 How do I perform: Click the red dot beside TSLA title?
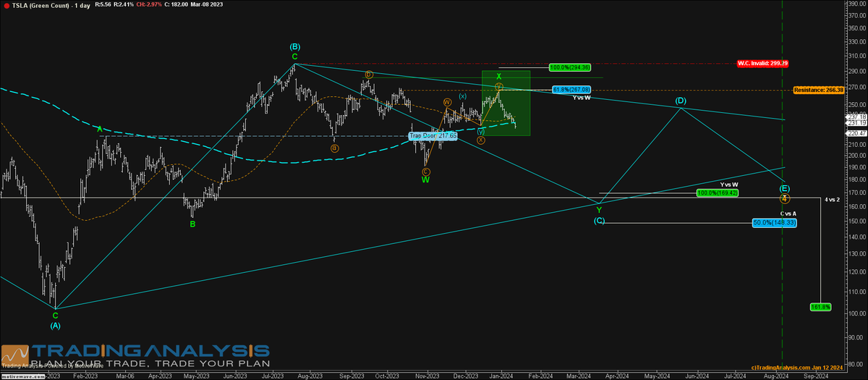tap(6, 6)
